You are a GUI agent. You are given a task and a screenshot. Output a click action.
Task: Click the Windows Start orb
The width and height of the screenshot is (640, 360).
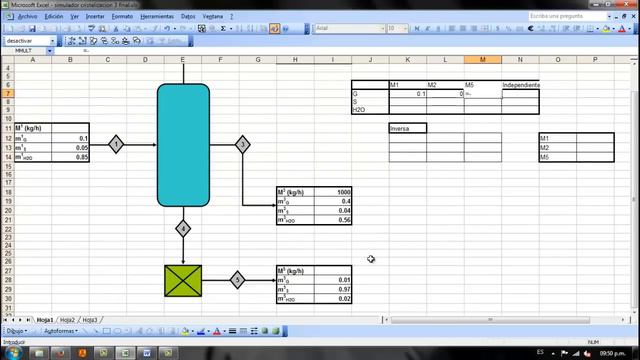tap(13, 352)
